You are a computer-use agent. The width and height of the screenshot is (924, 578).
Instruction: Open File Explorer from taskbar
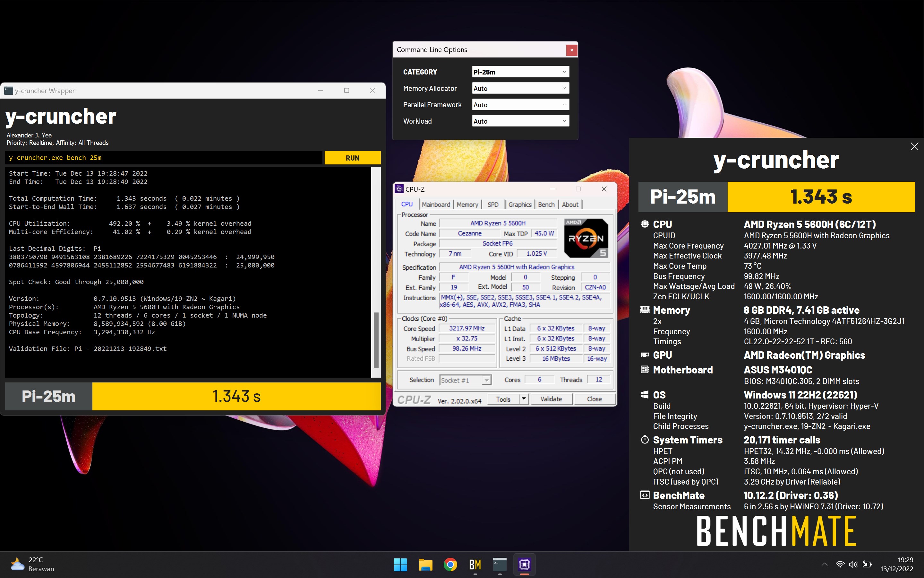(425, 565)
